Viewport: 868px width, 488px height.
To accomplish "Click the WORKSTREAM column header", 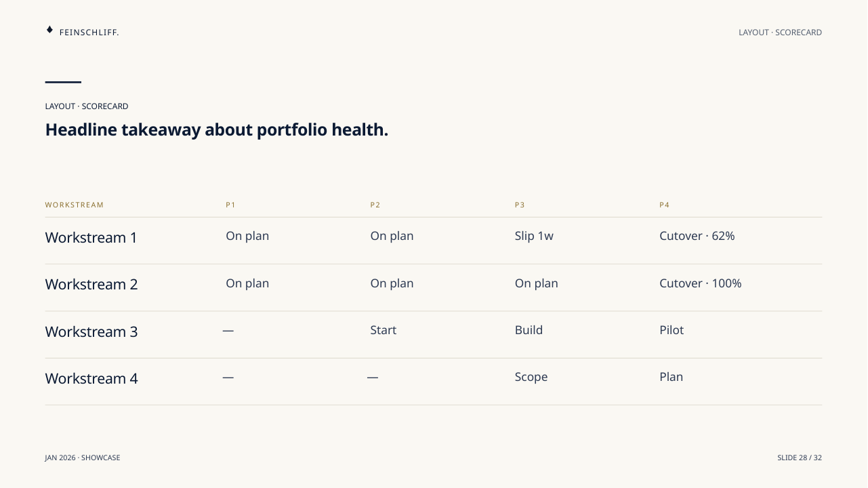I will pyautogui.click(x=75, y=205).
